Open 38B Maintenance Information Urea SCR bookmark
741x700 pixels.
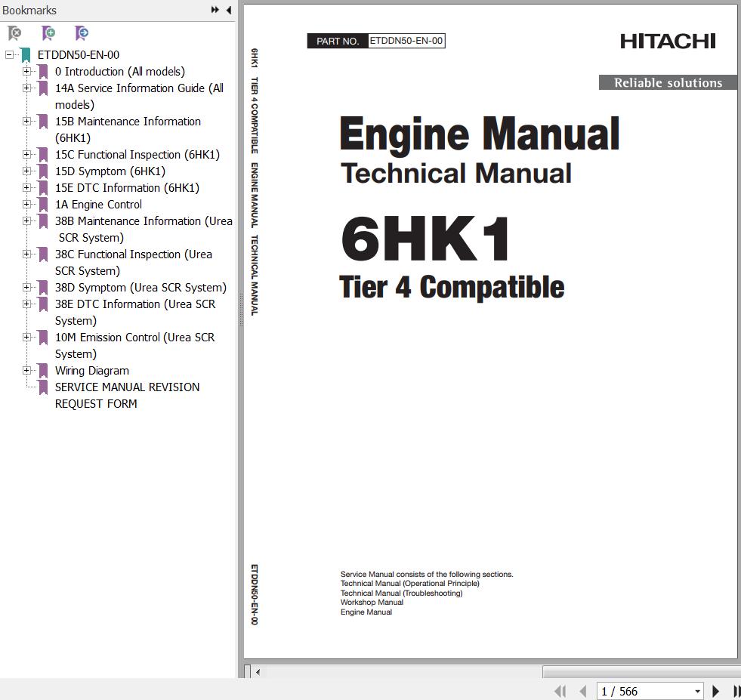coord(144,230)
